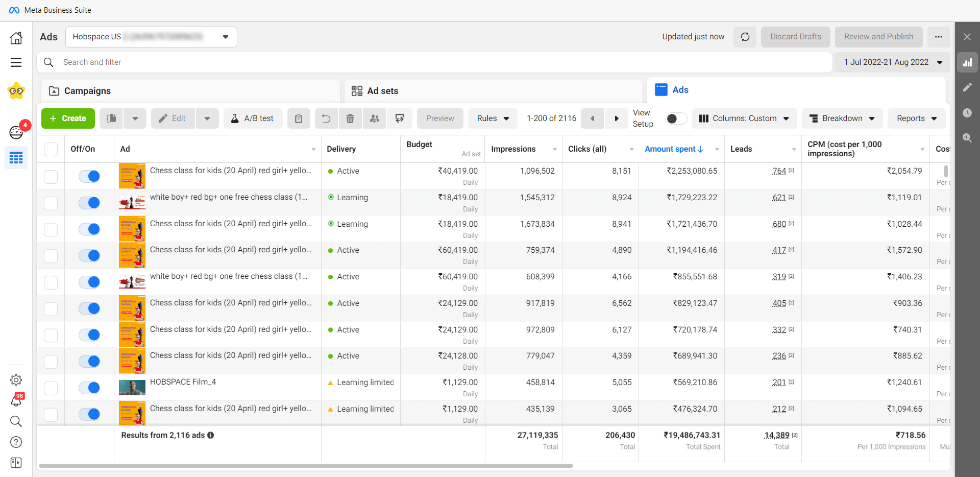980x477 pixels.
Task: Sort by the Leads column header
Action: [741, 149]
